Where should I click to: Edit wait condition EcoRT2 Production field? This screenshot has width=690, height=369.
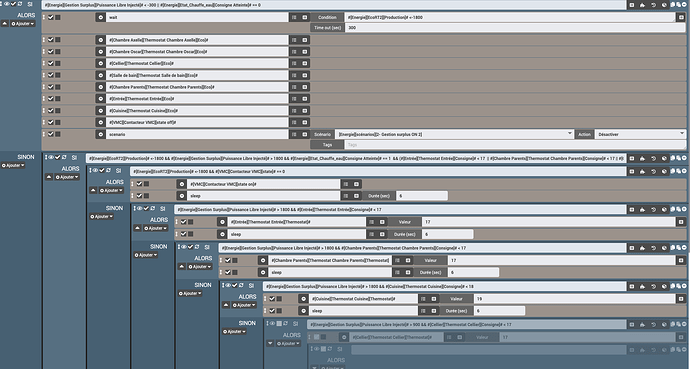510,17
